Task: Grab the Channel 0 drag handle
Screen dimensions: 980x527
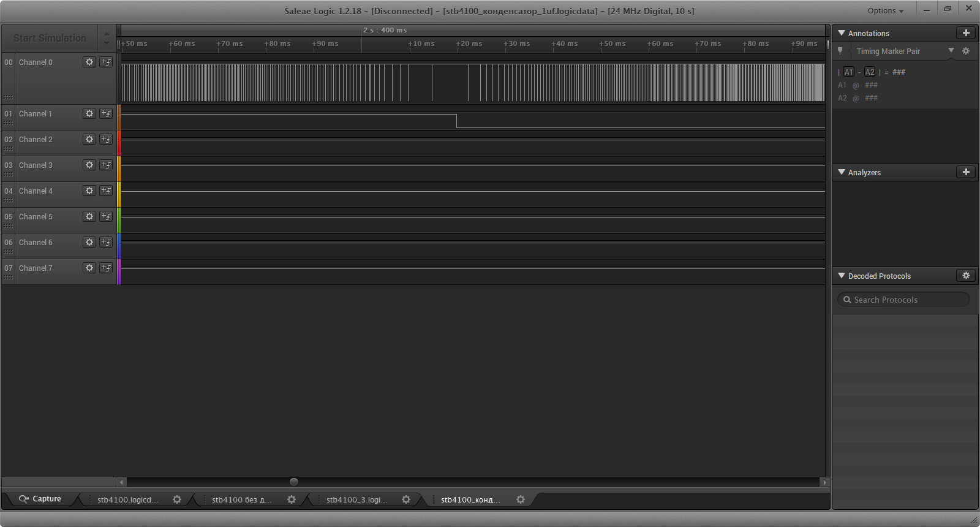Action: pyautogui.click(x=9, y=97)
